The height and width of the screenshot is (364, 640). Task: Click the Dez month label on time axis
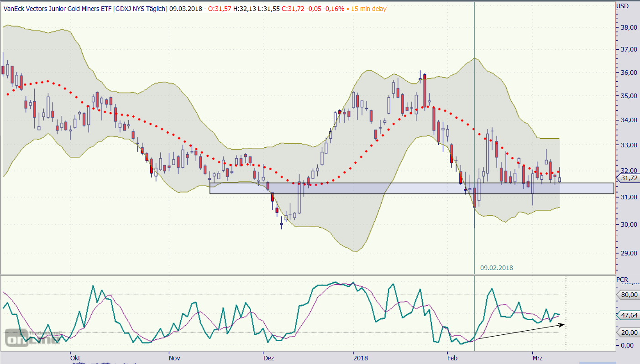268,358
